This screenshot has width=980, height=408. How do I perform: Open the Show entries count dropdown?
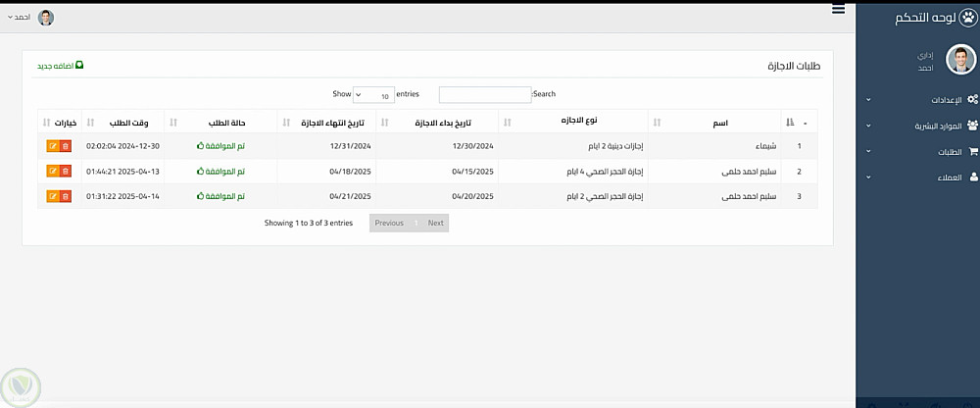click(373, 95)
